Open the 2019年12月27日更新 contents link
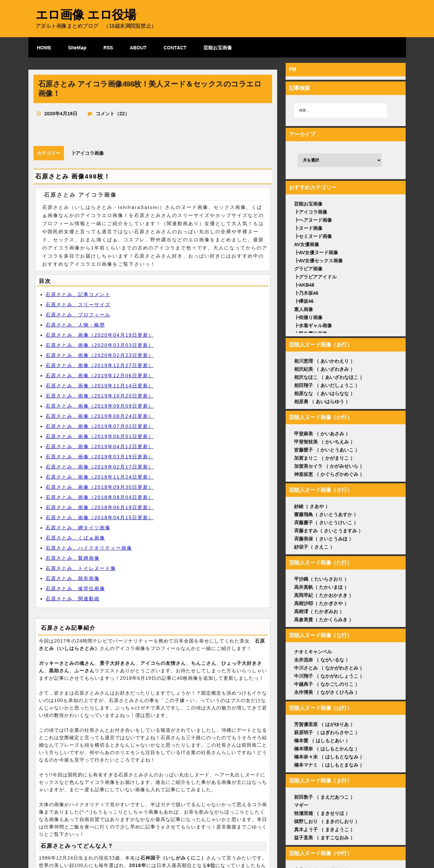Viewport: 434px width, 868px height. 99,365
